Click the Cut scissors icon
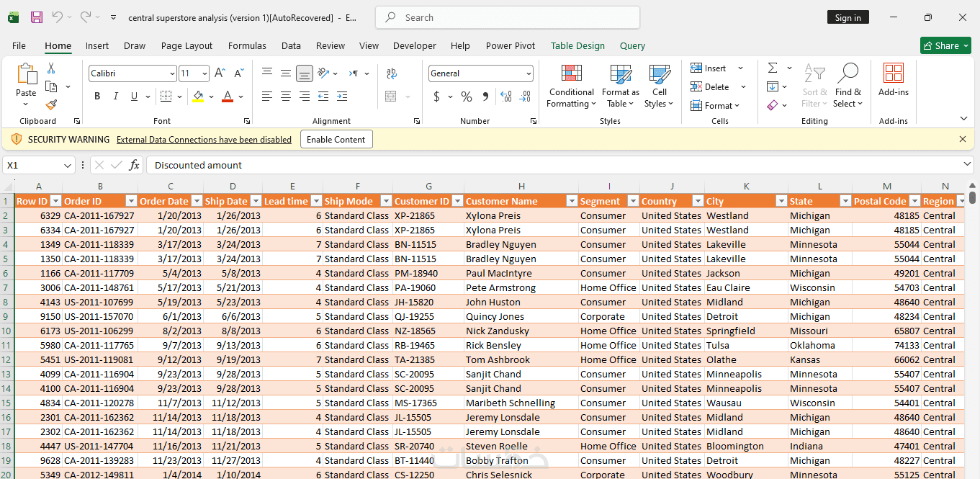Image resolution: width=980 pixels, height=479 pixels. [x=51, y=68]
